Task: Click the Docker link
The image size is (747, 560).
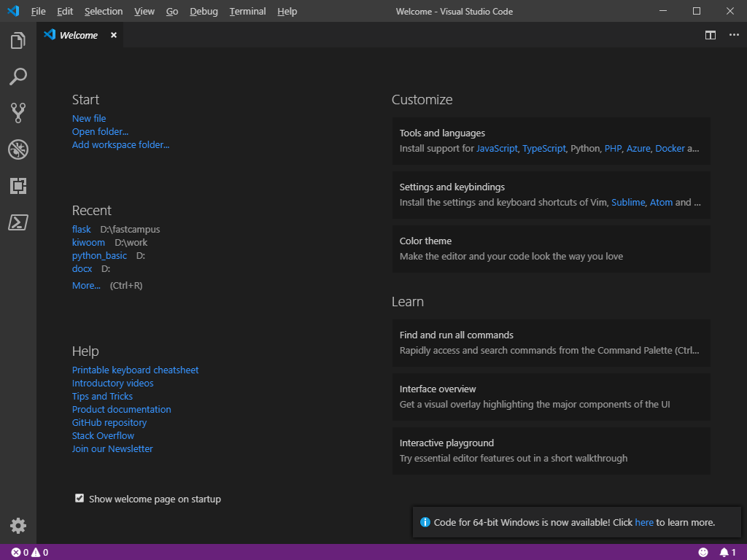Action: pyautogui.click(x=670, y=149)
